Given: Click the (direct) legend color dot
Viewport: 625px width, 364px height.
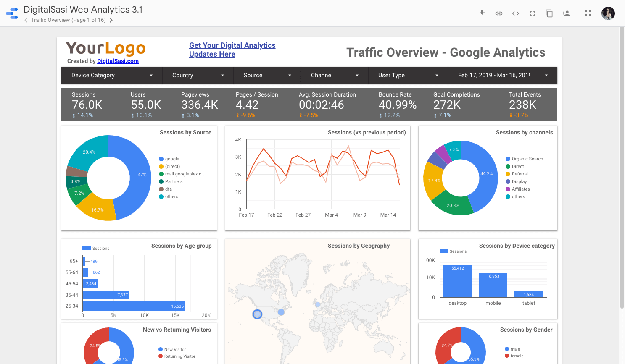Looking at the screenshot, I should [161, 167].
